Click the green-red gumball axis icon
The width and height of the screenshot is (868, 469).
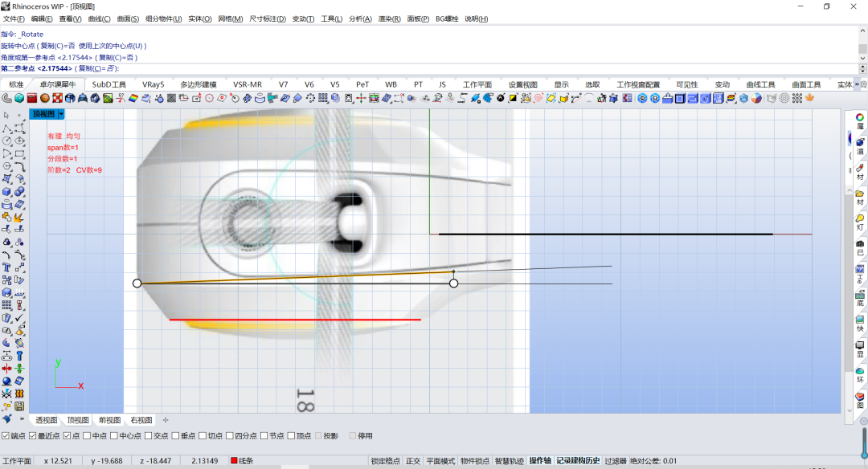[x=361, y=99]
